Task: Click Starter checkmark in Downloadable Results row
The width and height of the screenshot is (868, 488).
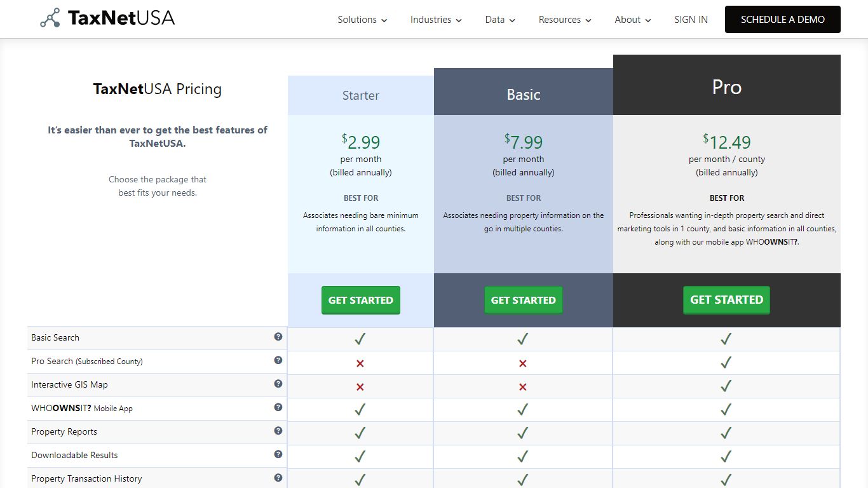Action: click(360, 457)
